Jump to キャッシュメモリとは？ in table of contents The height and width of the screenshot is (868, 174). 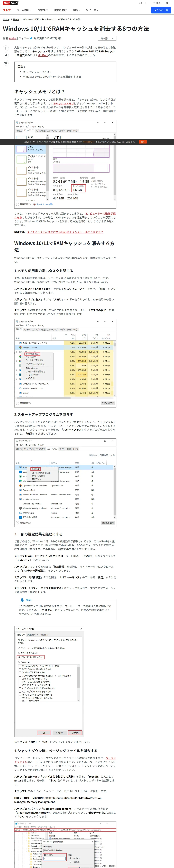pos(38,72)
